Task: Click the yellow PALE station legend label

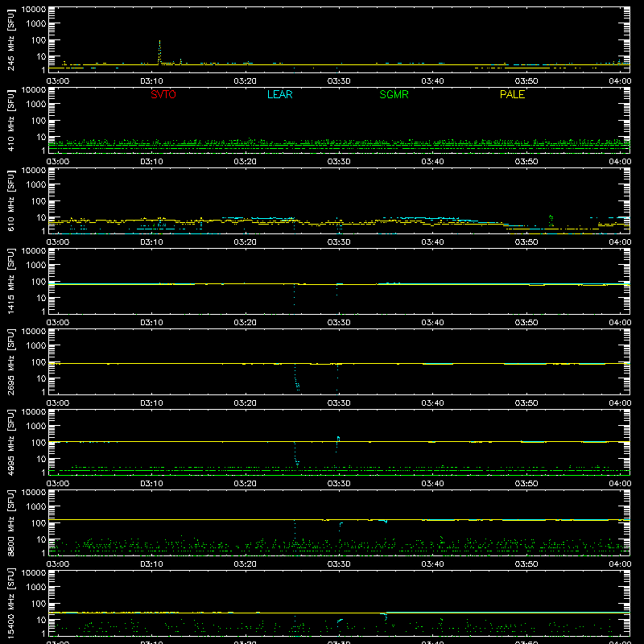Action: pyautogui.click(x=512, y=94)
